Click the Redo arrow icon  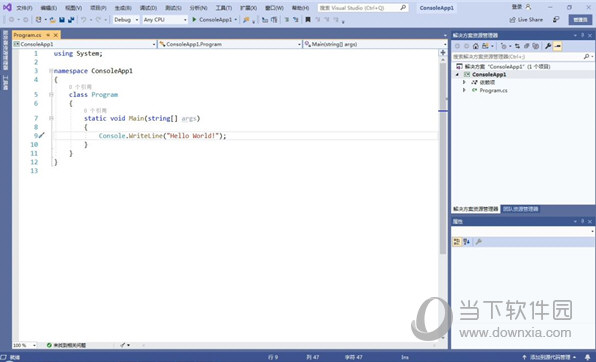point(98,20)
